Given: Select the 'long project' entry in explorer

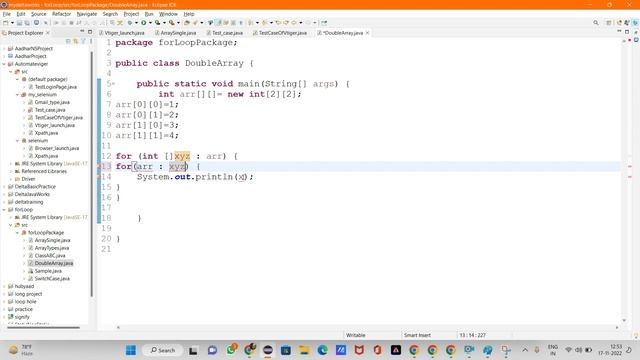Looking at the screenshot, I should pos(28,294).
